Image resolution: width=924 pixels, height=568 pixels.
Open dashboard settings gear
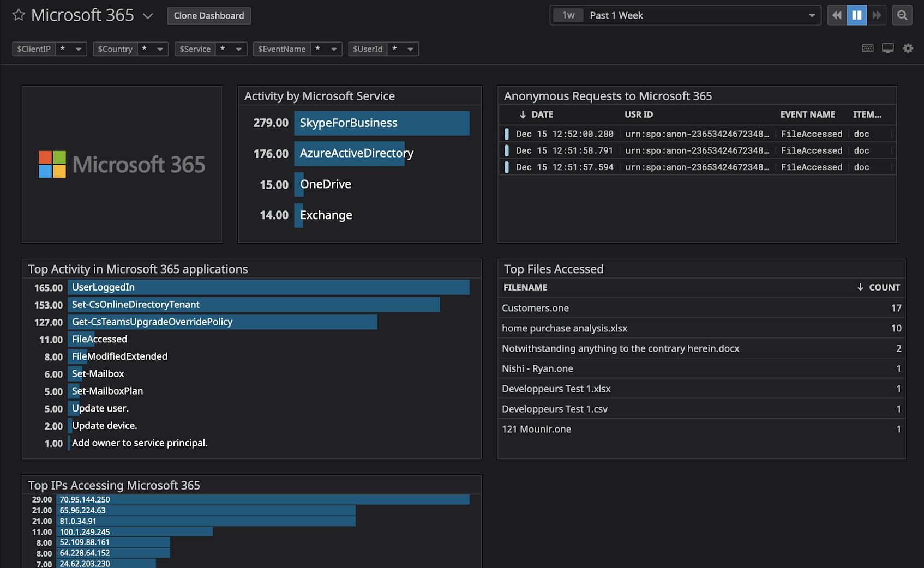[x=908, y=49]
